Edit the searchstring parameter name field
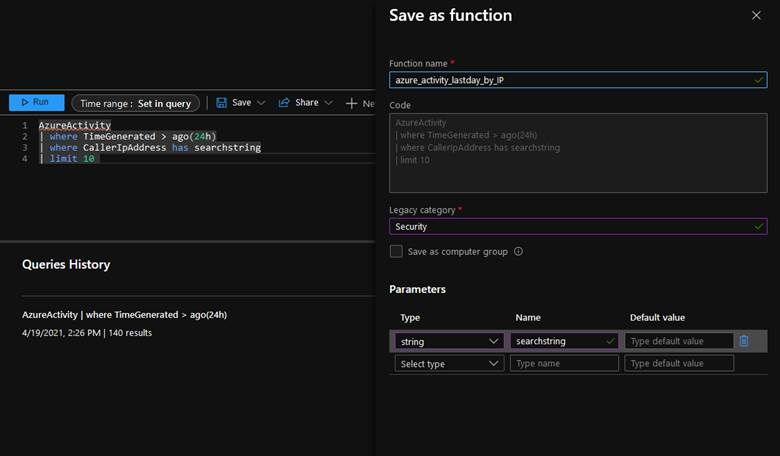Image resolution: width=780 pixels, height=456 pixels. tap(564, 341)
